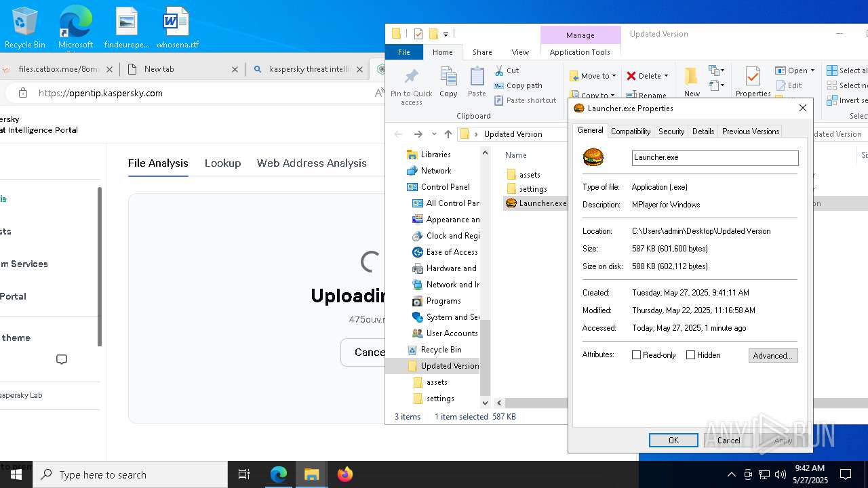Open the Previous Versions properties tab
The width and height of the screenshot is (868, 488).
tap(751, 131)
